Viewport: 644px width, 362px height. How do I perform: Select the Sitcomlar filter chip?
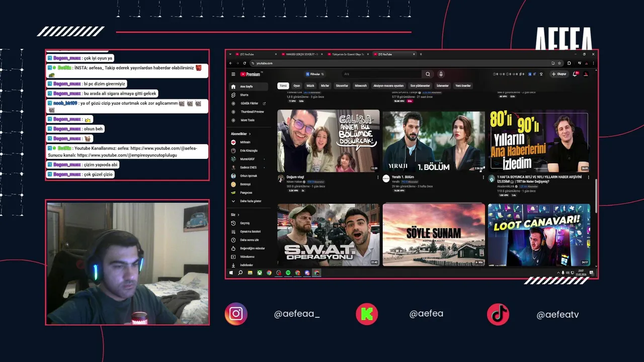pyautogui.click(x=342, y=86)
